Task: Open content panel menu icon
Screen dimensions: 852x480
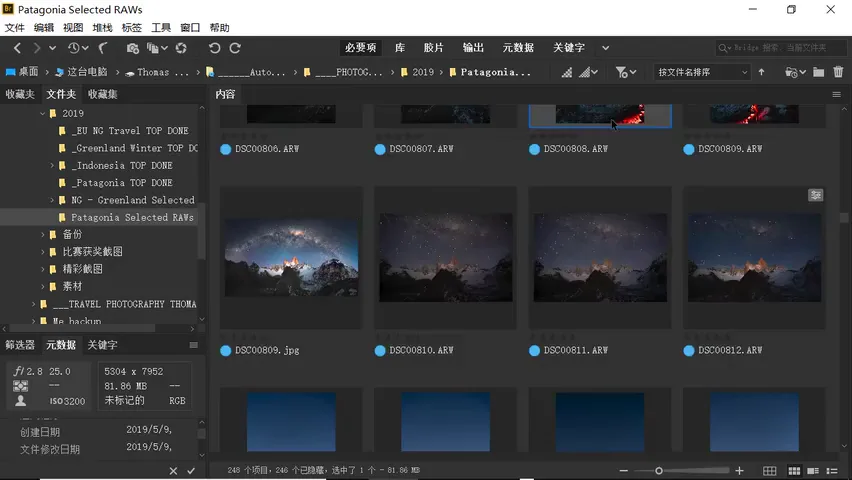Action: 837,94
